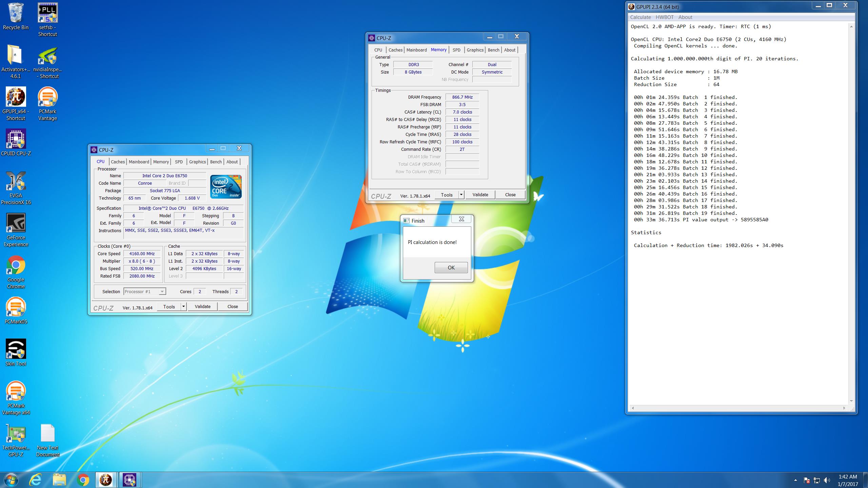868x488 pixels.
Task: Expand Tools dropdown arrow in Memory window
Action: tap(461, 195)
